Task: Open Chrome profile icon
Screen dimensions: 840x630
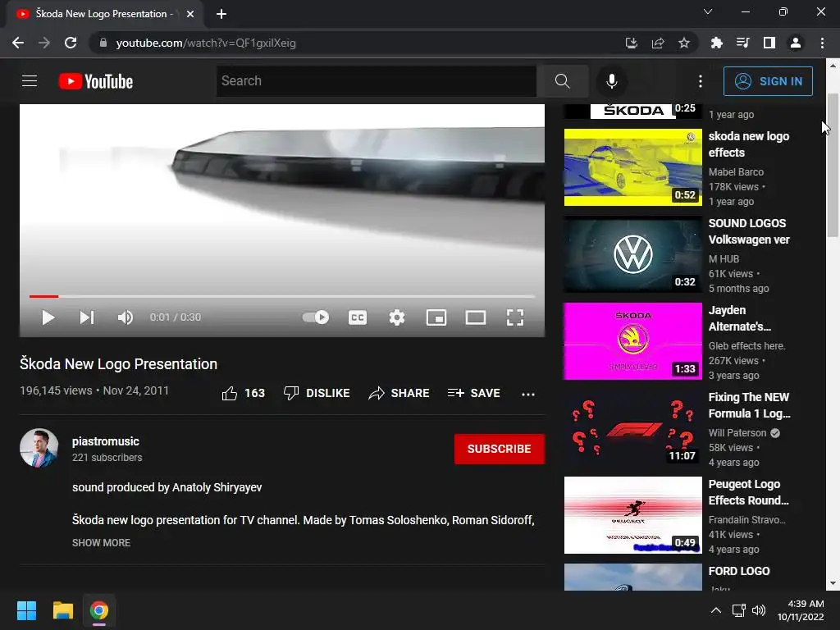Action: click(x=796, y=43)
